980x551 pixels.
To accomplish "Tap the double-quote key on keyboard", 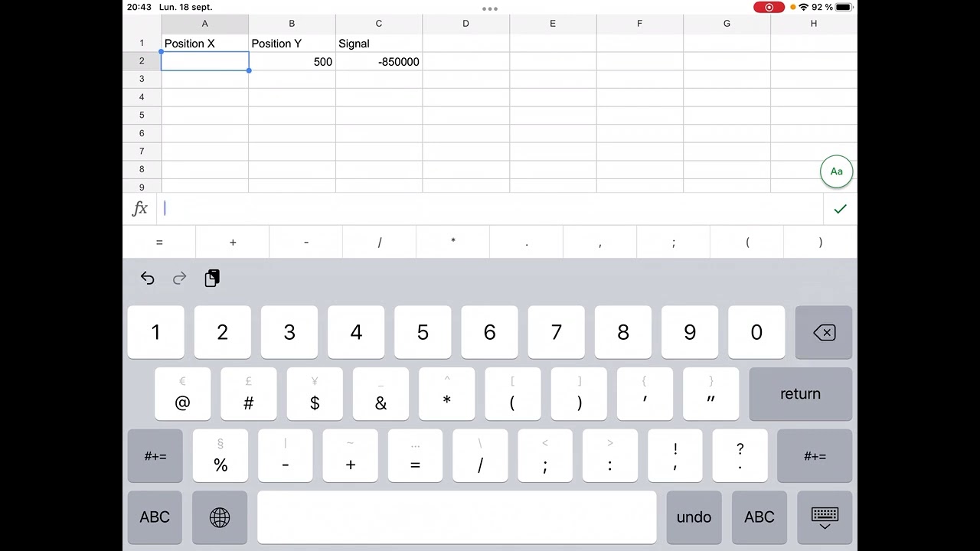I will click(711, 394).
